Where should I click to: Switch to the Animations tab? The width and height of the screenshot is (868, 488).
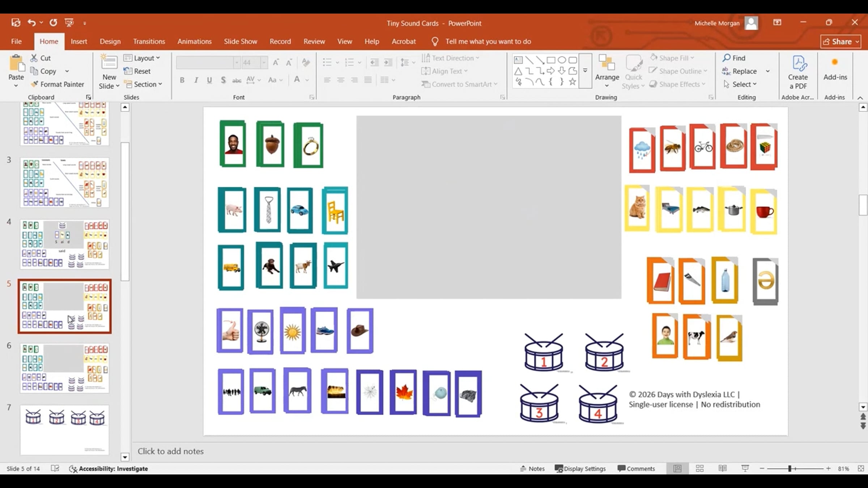(x=195, y=41)
